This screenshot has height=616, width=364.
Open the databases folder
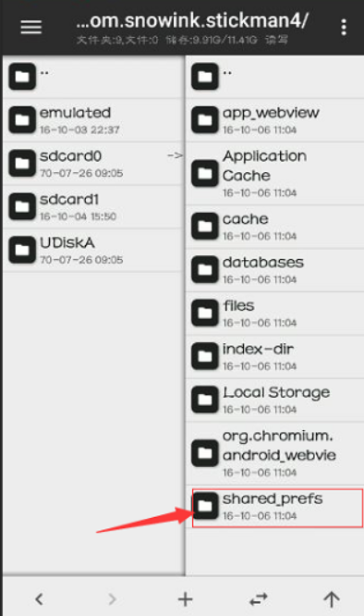tap(274, 270)
